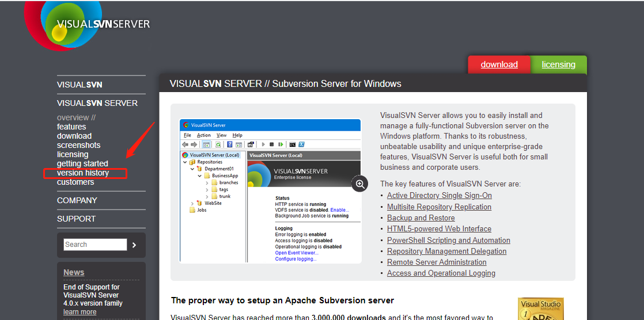Go to VISUALSVN section in sidebar
Image resolution: width=644 pixels, height=320 pixels.
point(79,85)
